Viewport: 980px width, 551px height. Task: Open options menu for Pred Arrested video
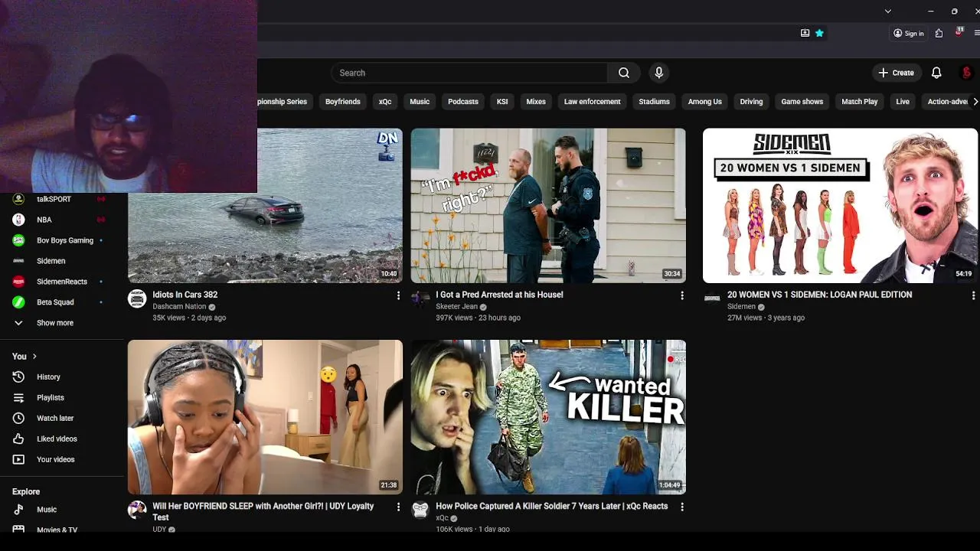point(681,295)
